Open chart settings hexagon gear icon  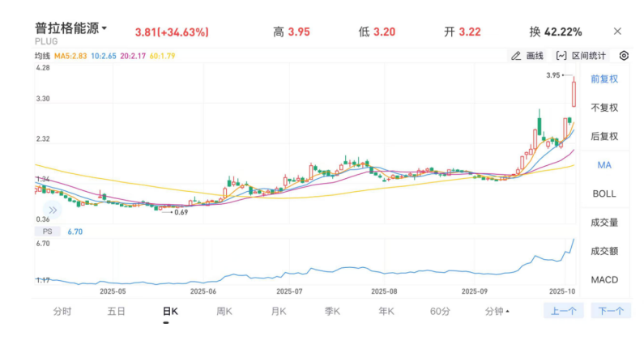point(624,56)
